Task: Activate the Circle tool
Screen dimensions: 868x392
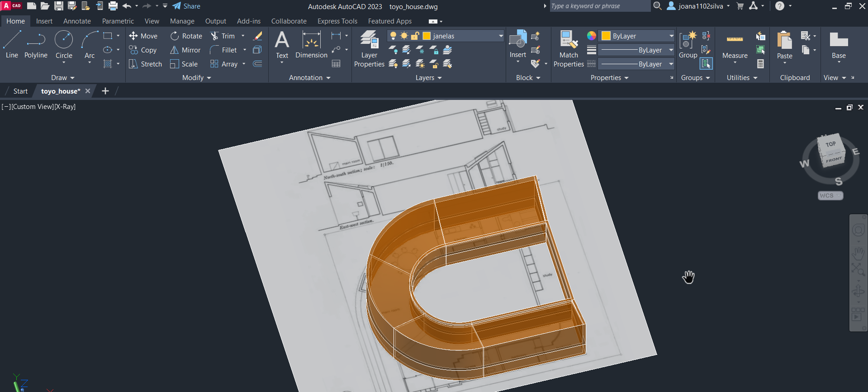Action: (x=64, y=45)
